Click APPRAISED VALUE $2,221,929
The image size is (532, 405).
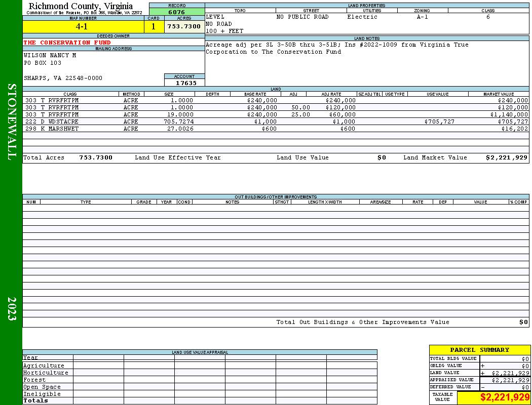[x=510, y=380]
